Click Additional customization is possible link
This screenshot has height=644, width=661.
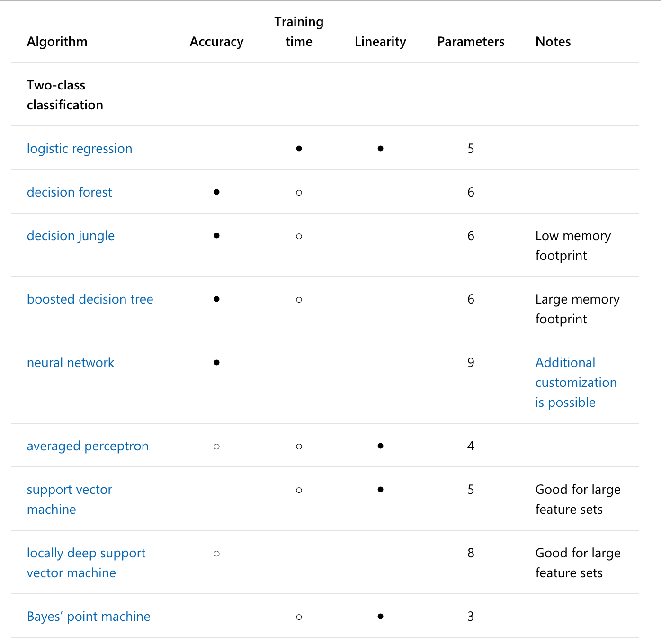[x=576, y=383]
